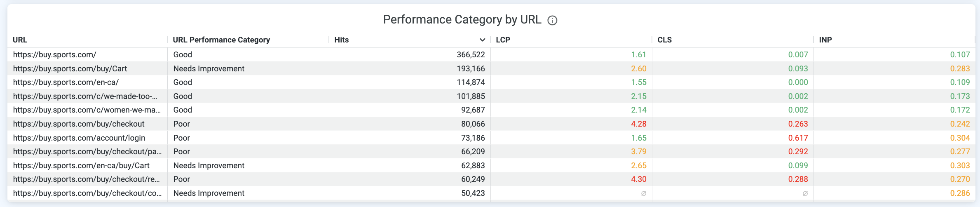Viewport: 980px width, 207px height.
Task: Select the en-ca/buy/Cart URL
Action: pos(81,165)
